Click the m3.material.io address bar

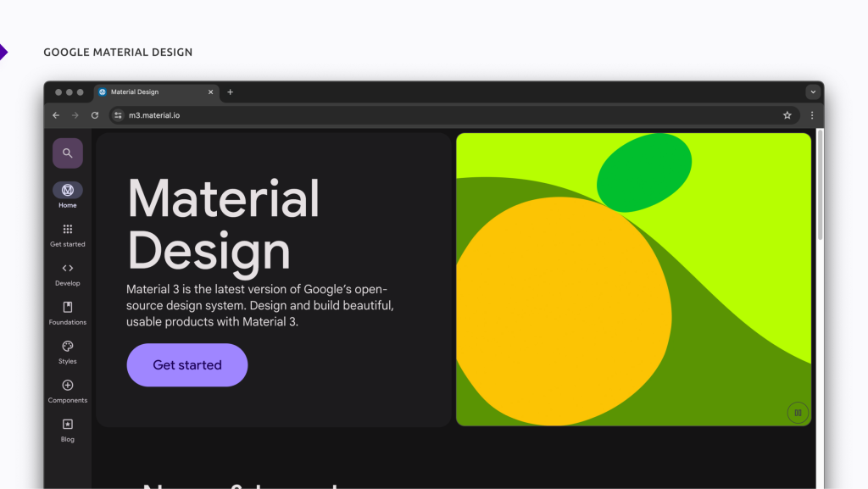pos(454,115)
